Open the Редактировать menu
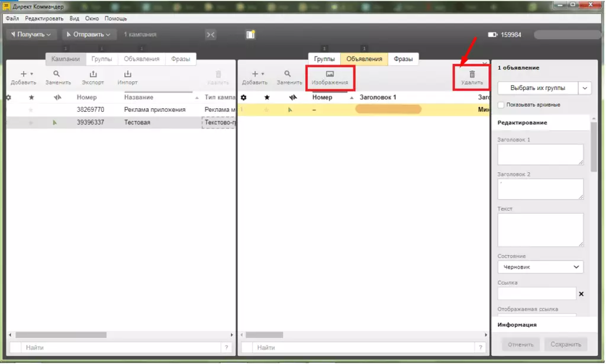Screen dimensions: 606x364 click(x=44, y=18)
